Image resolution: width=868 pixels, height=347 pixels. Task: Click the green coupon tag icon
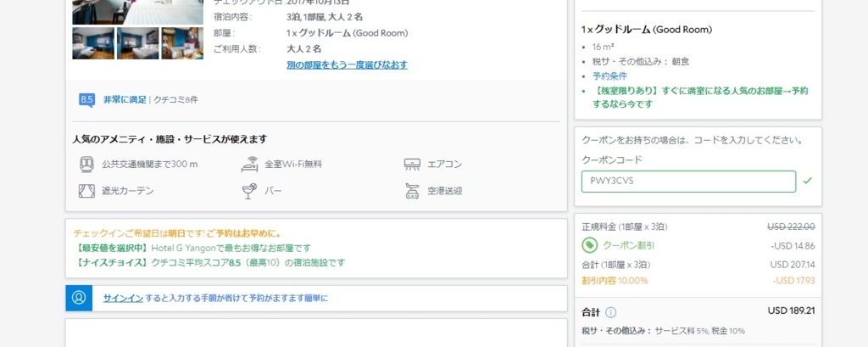589,245
